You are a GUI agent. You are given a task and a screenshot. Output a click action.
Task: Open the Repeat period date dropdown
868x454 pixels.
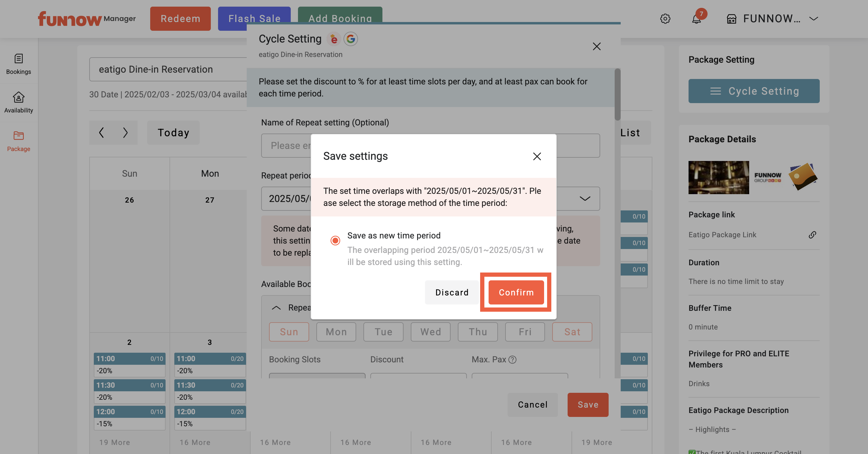pos(585,199)
